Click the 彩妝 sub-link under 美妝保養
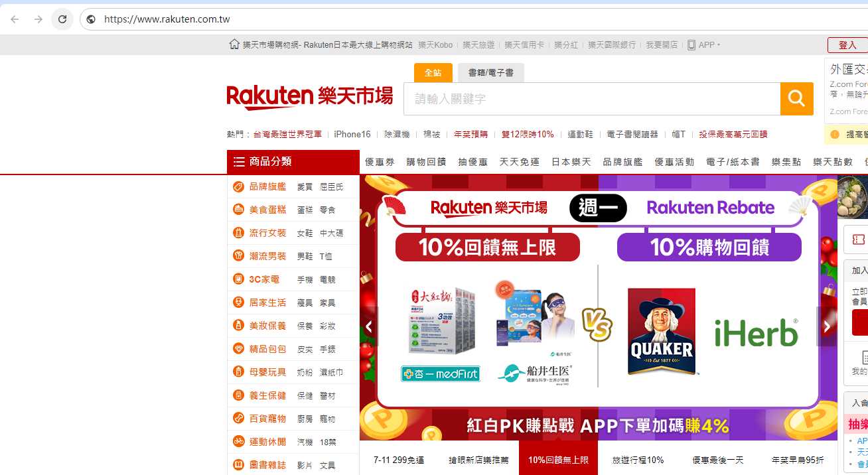Screen dimensions: 868x475 tap(327, 326)
